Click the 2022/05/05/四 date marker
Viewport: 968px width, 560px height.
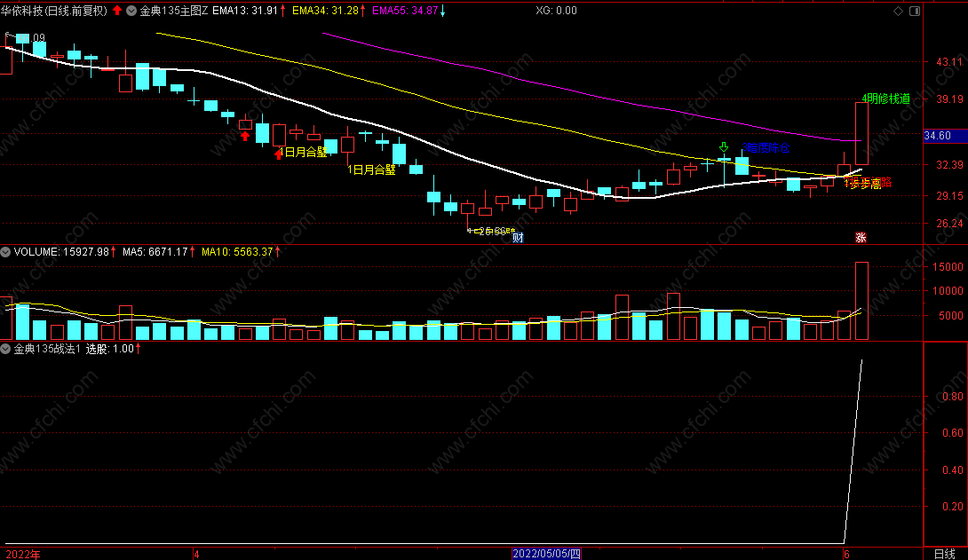click(546, 554)
